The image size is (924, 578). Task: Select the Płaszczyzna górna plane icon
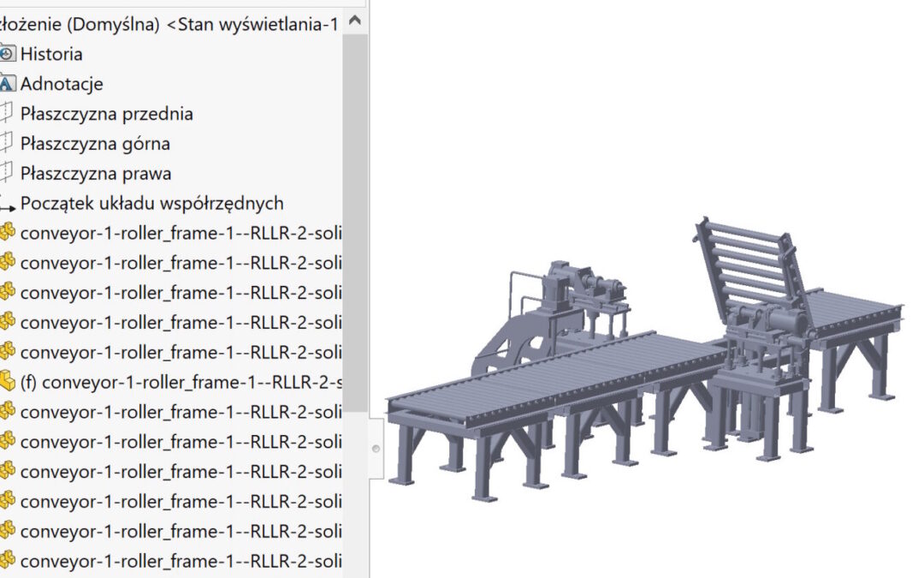pyautogui.click(x=8, y=144)
